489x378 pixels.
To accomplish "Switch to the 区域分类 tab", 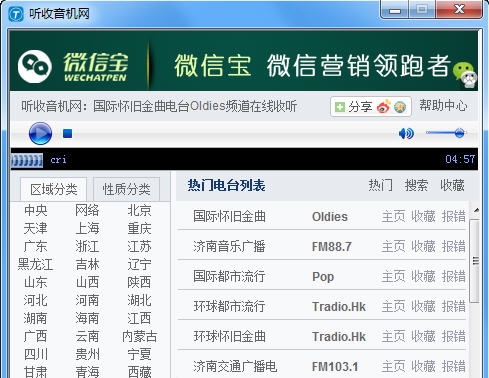I will point(54,189).
